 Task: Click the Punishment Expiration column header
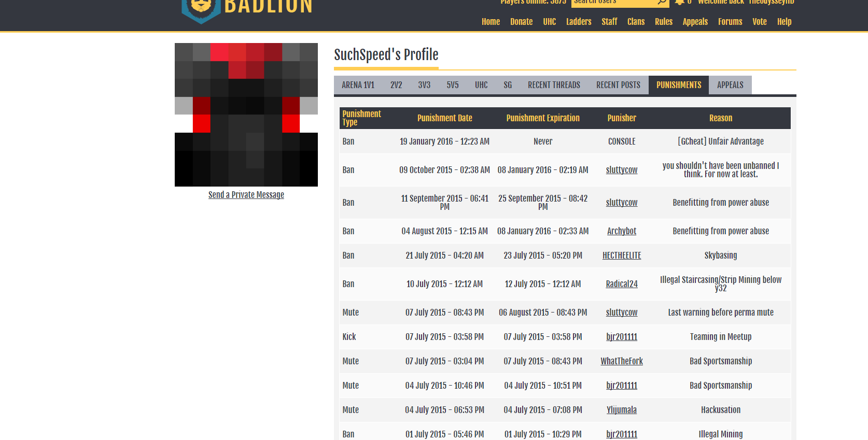[543, 118]
